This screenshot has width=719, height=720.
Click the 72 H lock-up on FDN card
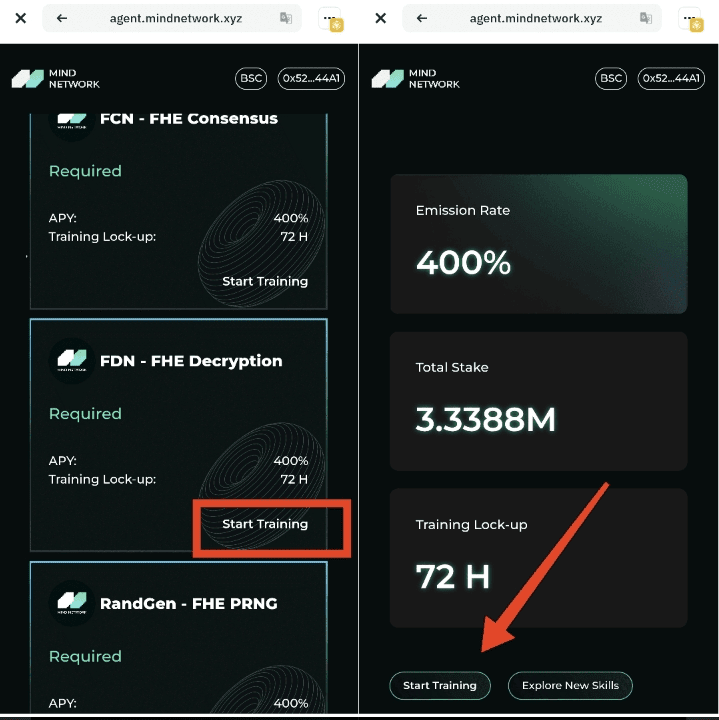click(294, 479)
